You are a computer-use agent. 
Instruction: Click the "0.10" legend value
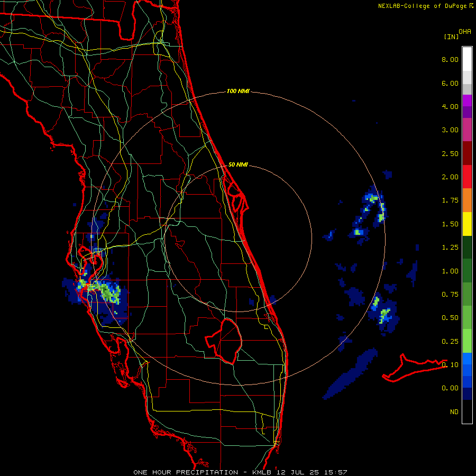(x=450, y=364)
